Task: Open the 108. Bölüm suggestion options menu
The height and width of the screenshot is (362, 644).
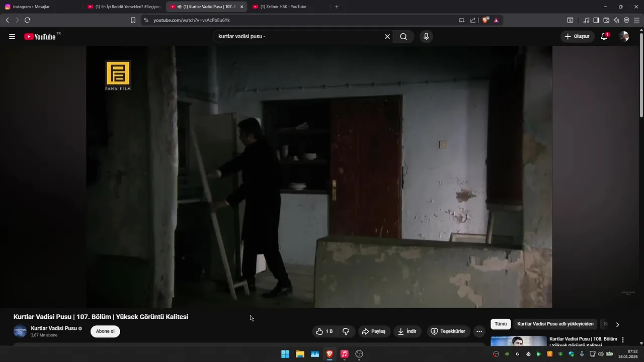Action: click(623, 340)
